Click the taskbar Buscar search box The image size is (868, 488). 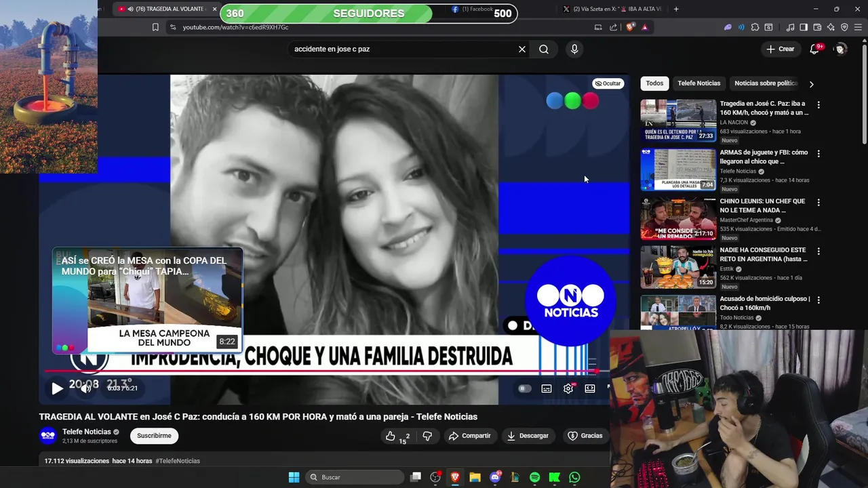tap(355, 477)
